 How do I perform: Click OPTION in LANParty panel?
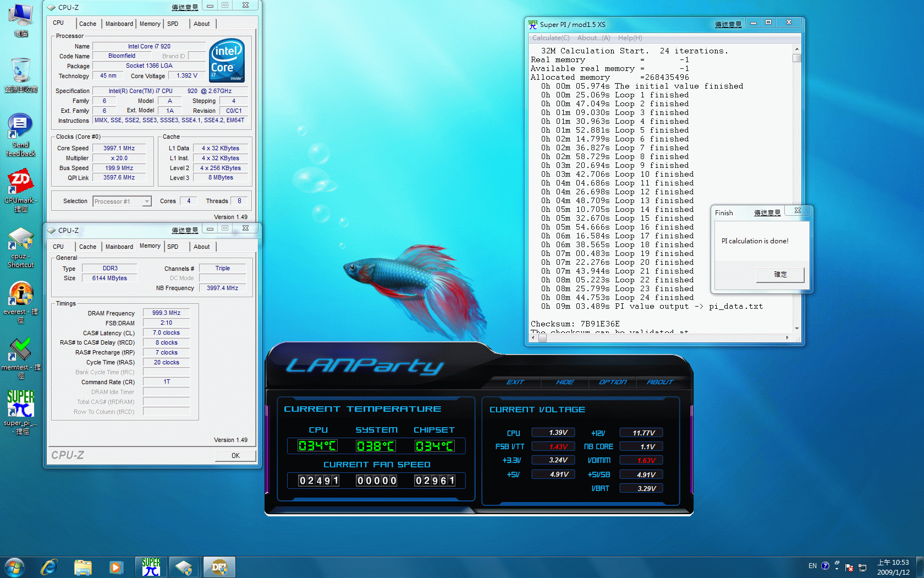click(613, 382)
